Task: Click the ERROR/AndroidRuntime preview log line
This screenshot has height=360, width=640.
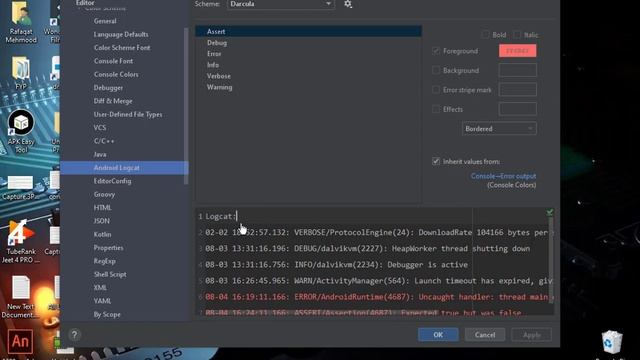Action: tap(376, 297)
